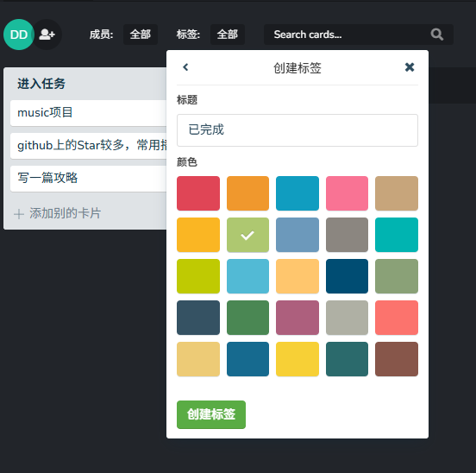Screen dimensions: 476x473
Task: Click the DD user avatar
Action: coord(18,35)
